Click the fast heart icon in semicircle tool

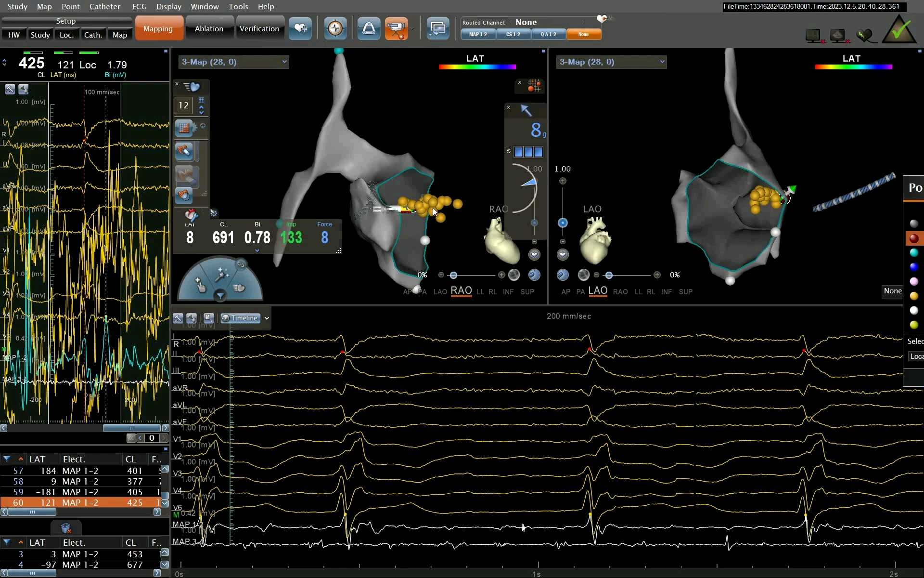coord(239,288)
